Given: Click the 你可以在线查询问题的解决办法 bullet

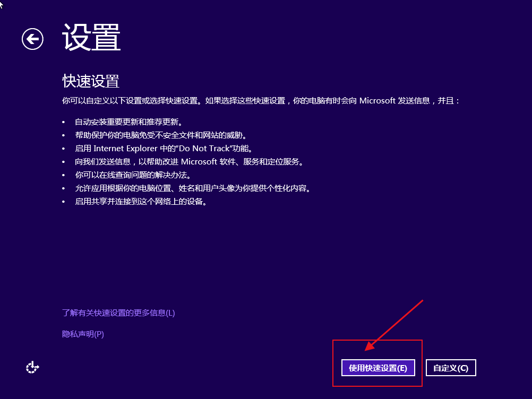Looking at the screenshot, I should pos(133,175).
